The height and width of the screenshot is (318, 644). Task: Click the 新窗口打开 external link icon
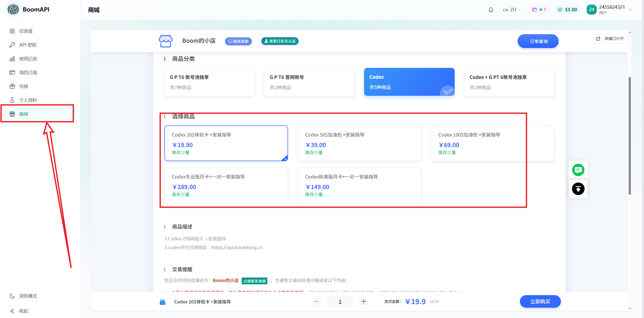point(598,38)
